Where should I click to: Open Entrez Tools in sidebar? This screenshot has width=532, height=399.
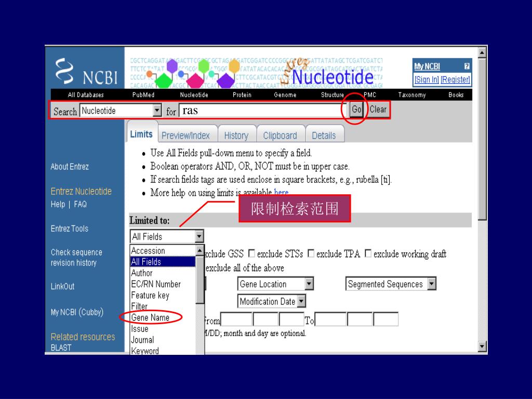(x=70, y=229)
